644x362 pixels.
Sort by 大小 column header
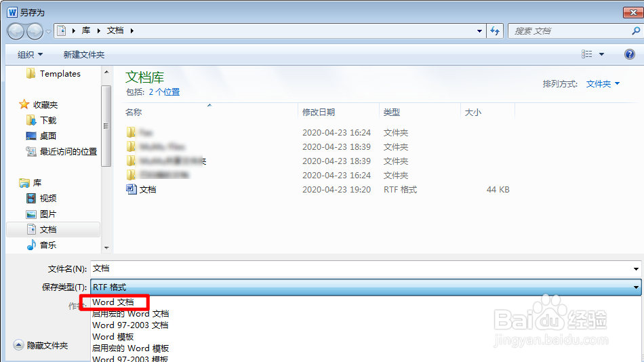[472, 112]
